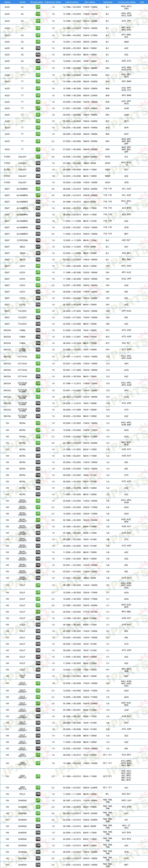Click petrol icon in VW Golf 3.2 BFH, BML row
The width and height of the screenshot is (148, 868).
click(x=38, y=612)
